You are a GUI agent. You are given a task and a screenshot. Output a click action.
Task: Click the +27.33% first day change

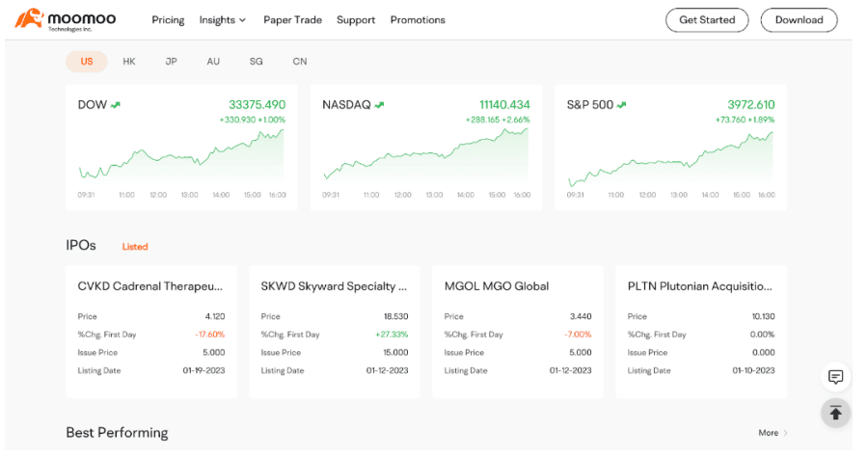click(x=392, y=334)
